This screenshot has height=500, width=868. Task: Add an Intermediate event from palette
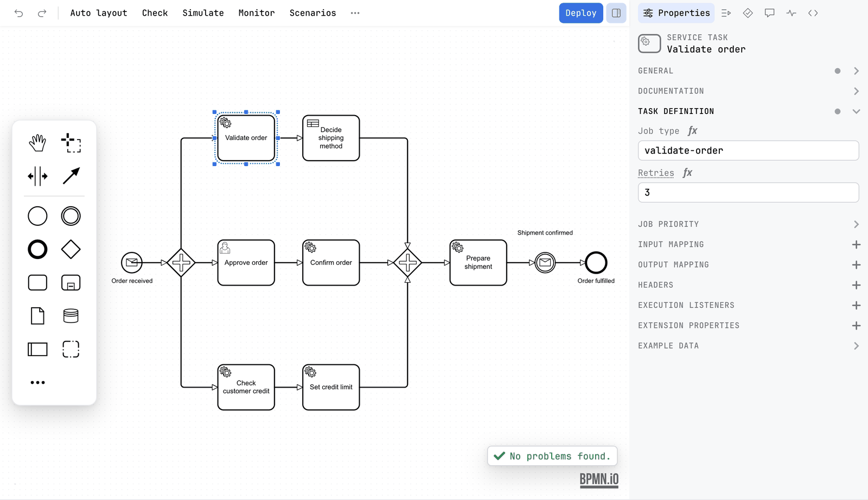click(71, 216)
